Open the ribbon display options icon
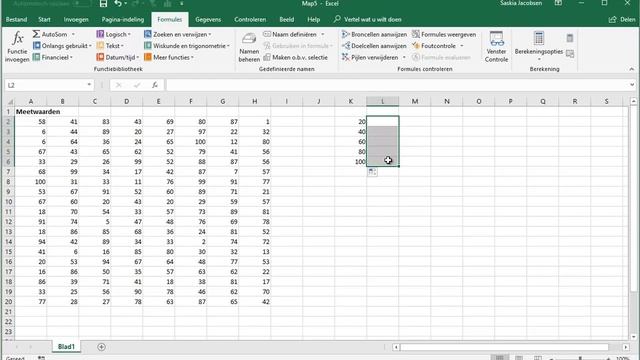This screenshot has width=640, height=360. 558,3
